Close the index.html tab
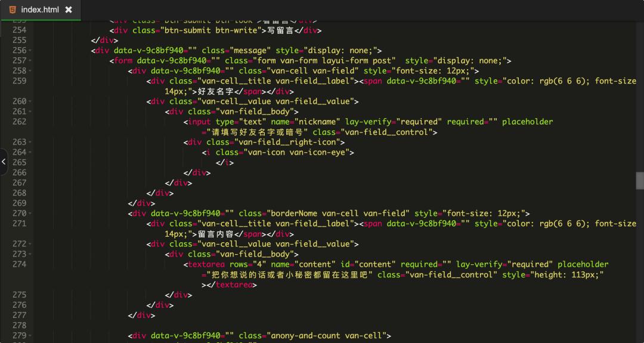Screen dimensions: 644x343 (x=69, y=10)
